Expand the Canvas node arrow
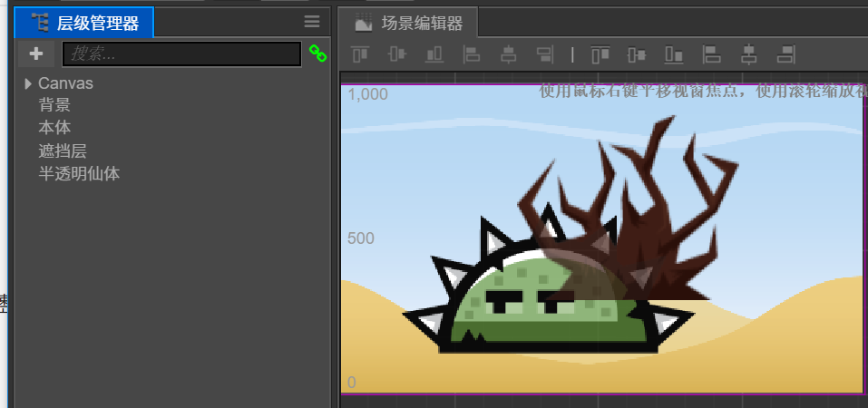Viewport: 868px width, 408px height. click(28, 83)
